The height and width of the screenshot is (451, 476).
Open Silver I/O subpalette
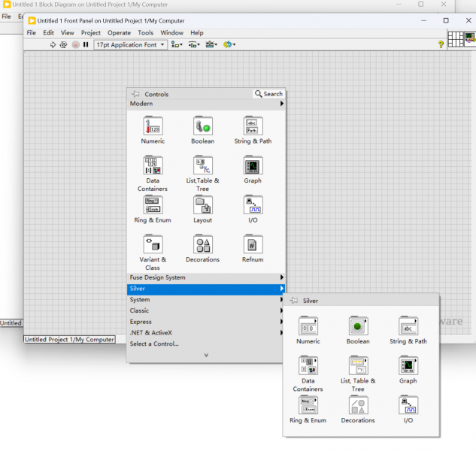pyautogui.click(x=408, y=410)
